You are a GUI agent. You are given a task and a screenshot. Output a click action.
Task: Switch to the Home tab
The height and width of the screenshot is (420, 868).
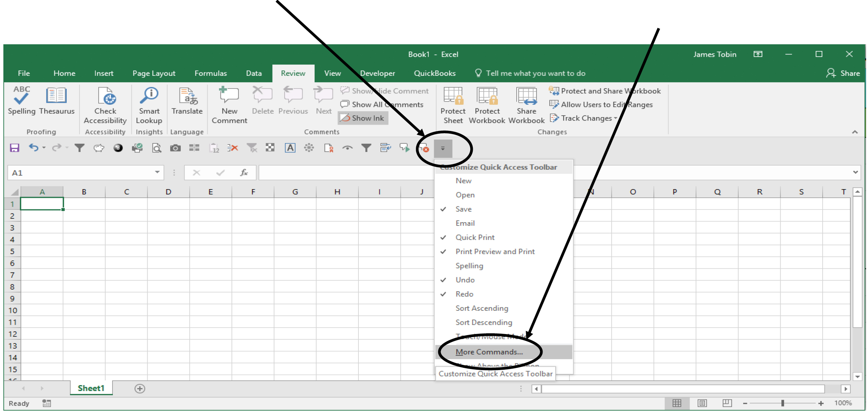[x=64, y=73]
